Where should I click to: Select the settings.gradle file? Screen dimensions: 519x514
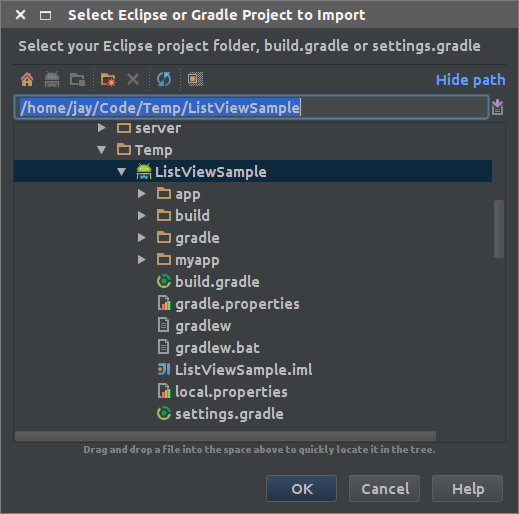220,414
